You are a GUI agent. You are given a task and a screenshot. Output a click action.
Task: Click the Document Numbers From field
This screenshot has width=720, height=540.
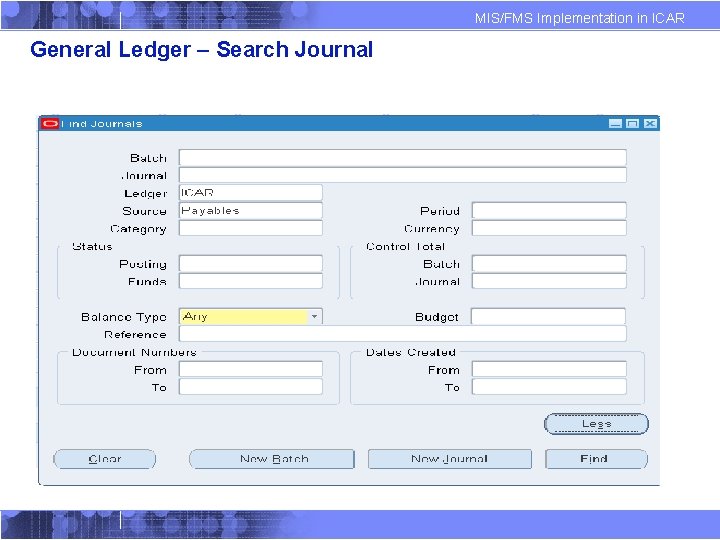coord(251,369)
